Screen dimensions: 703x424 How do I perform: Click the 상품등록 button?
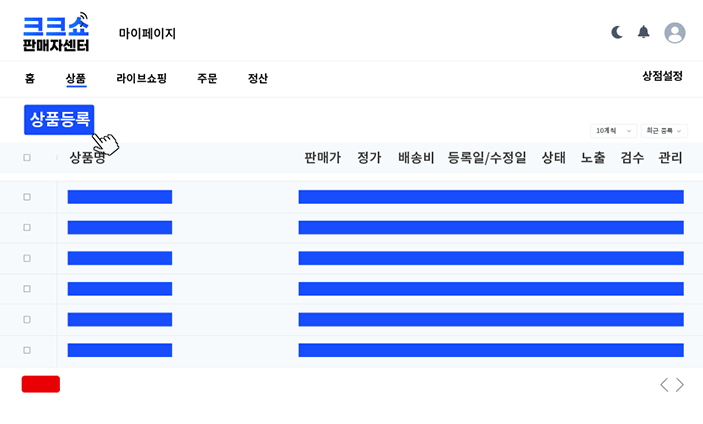[x=59, y=119]
